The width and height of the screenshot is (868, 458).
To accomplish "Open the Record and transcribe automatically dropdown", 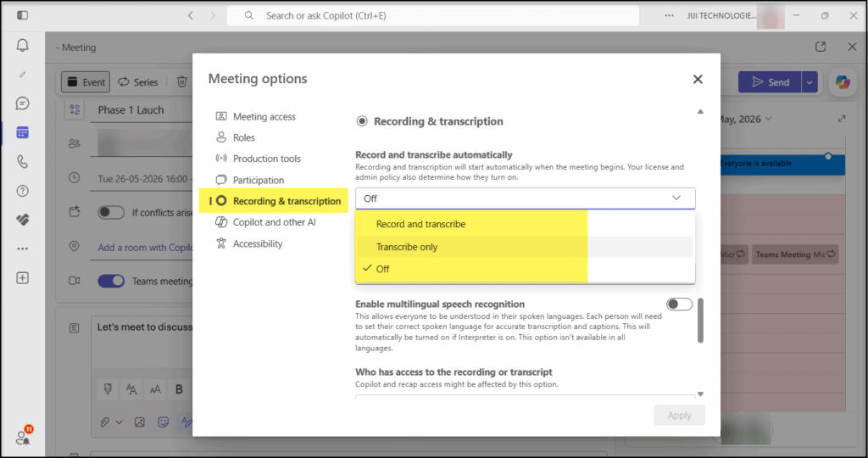I will 525,198.
